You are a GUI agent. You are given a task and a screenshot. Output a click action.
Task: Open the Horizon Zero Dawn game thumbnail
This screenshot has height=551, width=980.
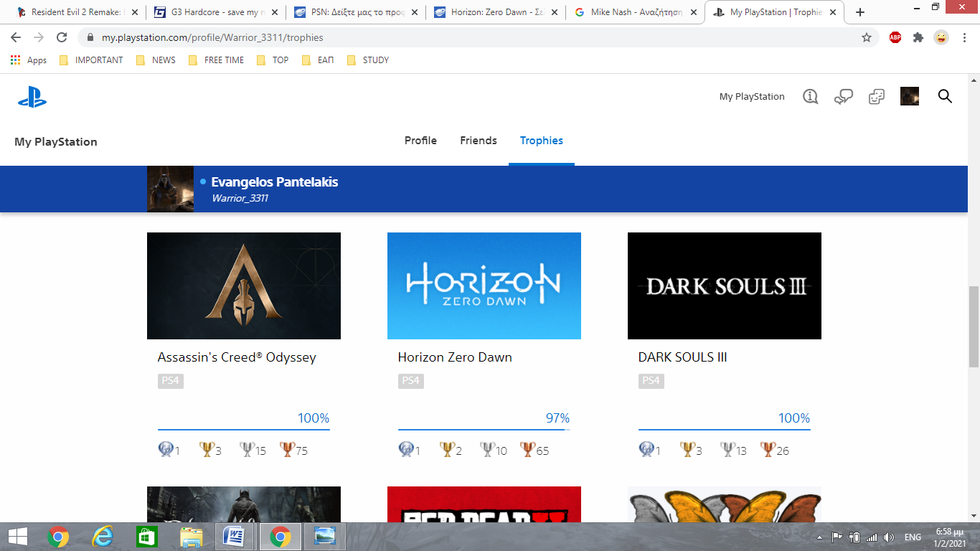(484, 286)
